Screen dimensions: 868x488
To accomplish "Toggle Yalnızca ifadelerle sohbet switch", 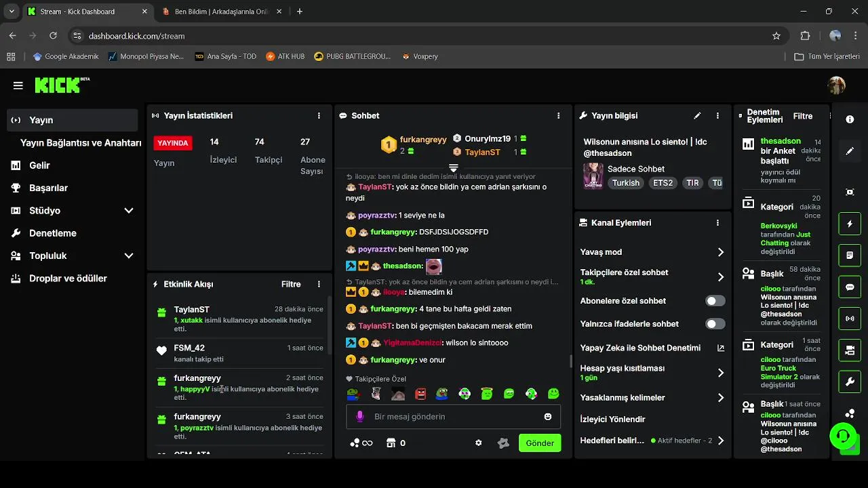I will 715,324.
